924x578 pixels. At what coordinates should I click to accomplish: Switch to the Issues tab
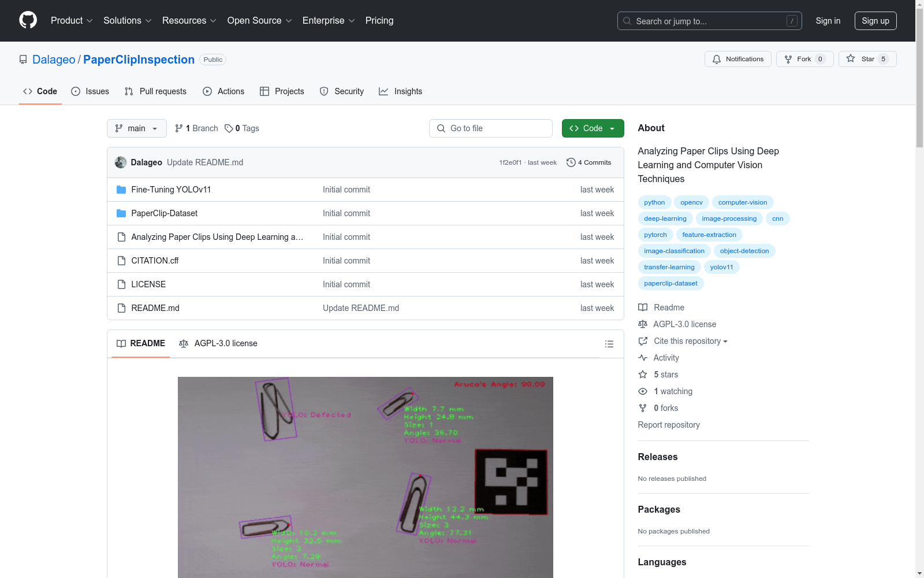click(90, 91)
